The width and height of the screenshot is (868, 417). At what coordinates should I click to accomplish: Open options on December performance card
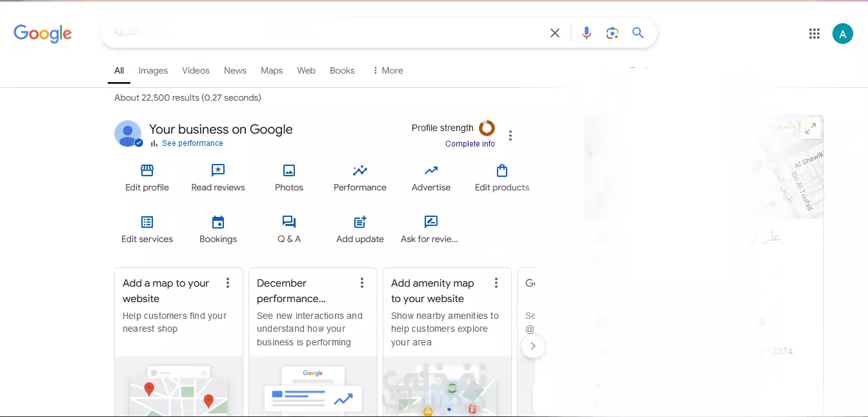coord(362,283)
